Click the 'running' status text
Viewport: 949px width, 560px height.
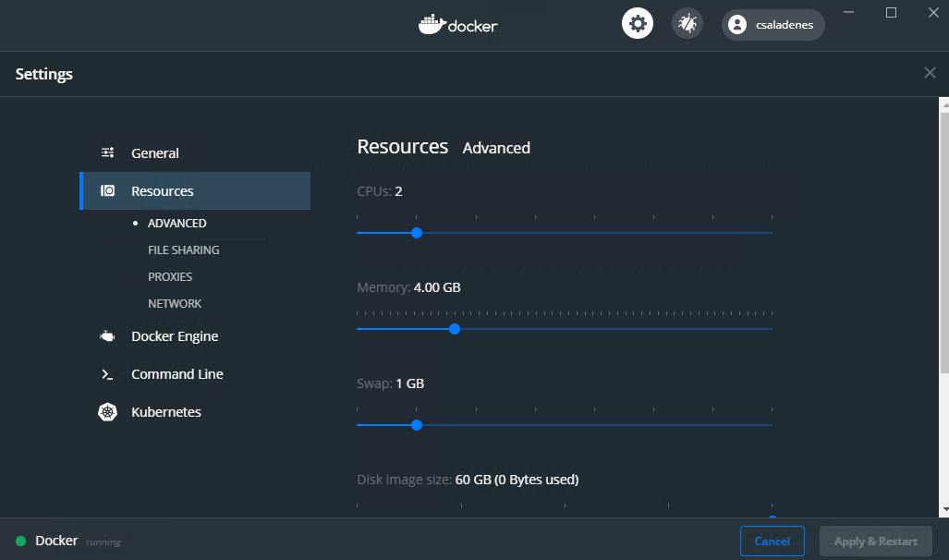click(103, 542)
